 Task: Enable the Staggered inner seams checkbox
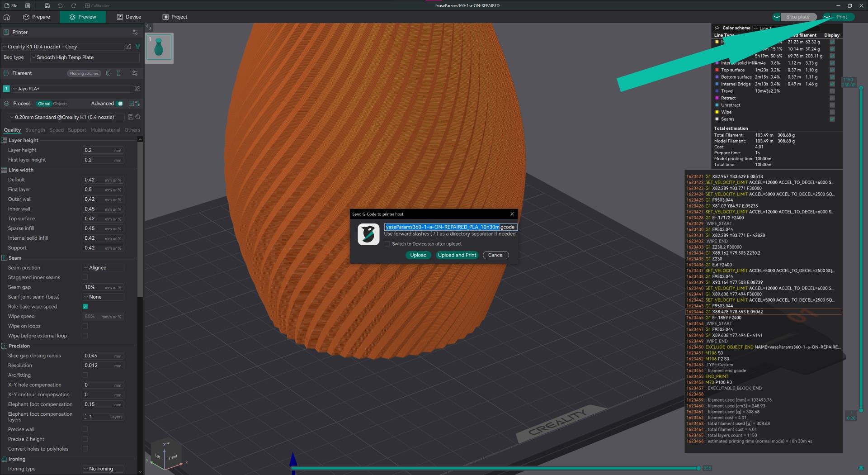85,277
